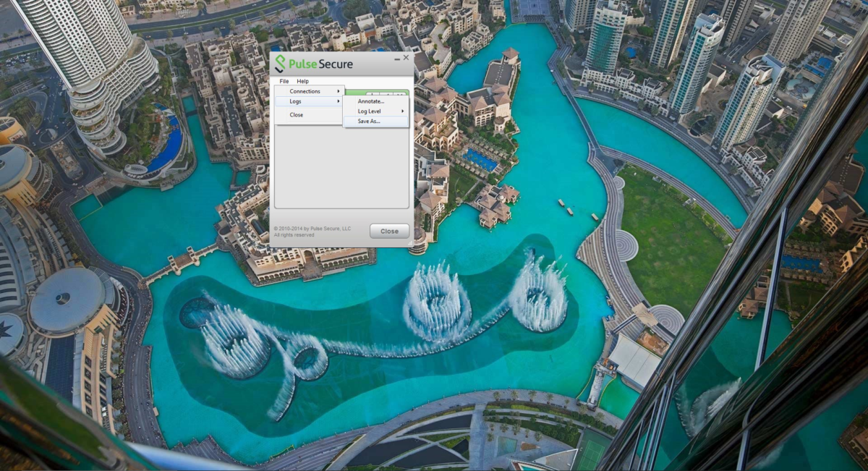Choose Annotate... from the Logs submenu

pyautogui.click(x=371, y=101)
